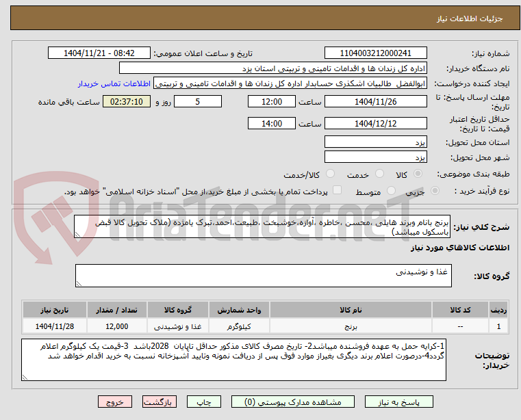Screen dimensions: 521x420
Task: Click the نام کالا column header
Action: click(351, 310)
